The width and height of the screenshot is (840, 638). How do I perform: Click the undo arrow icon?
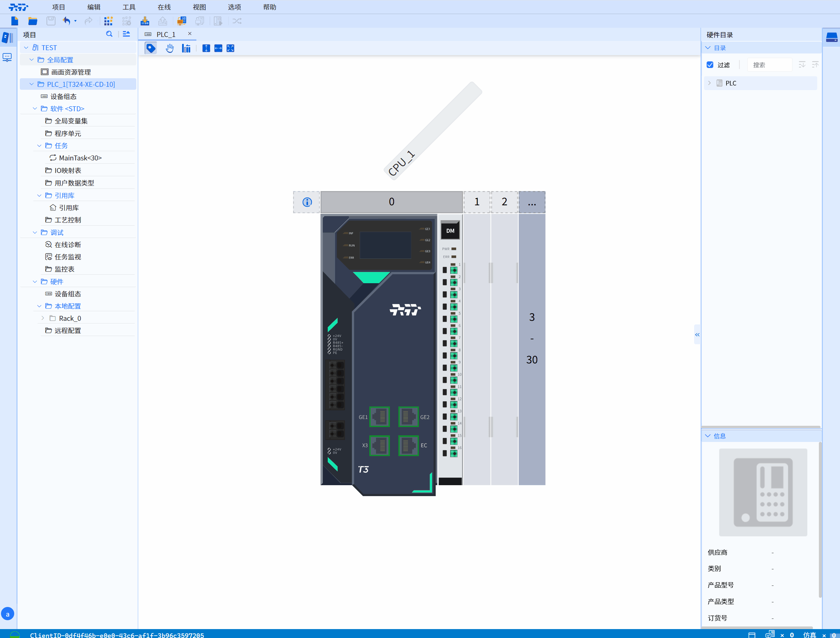click(66, 21)
